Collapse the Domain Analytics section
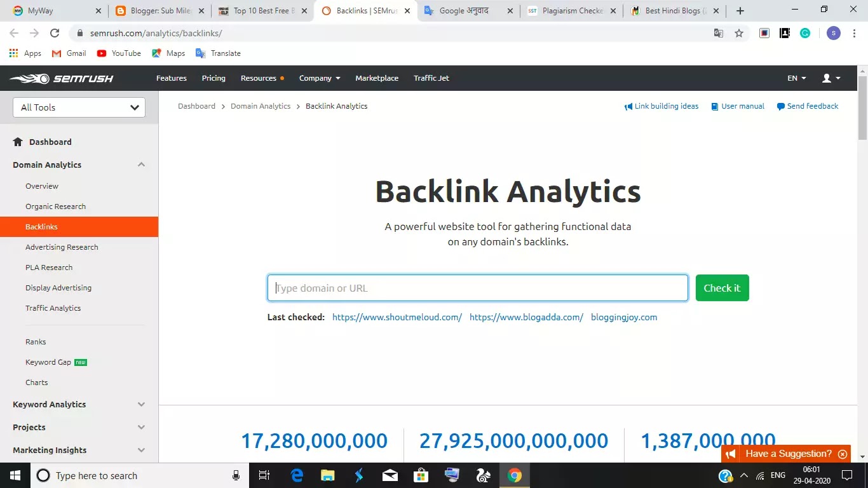This screenshot has width=868, height=488. pos(141,165)
